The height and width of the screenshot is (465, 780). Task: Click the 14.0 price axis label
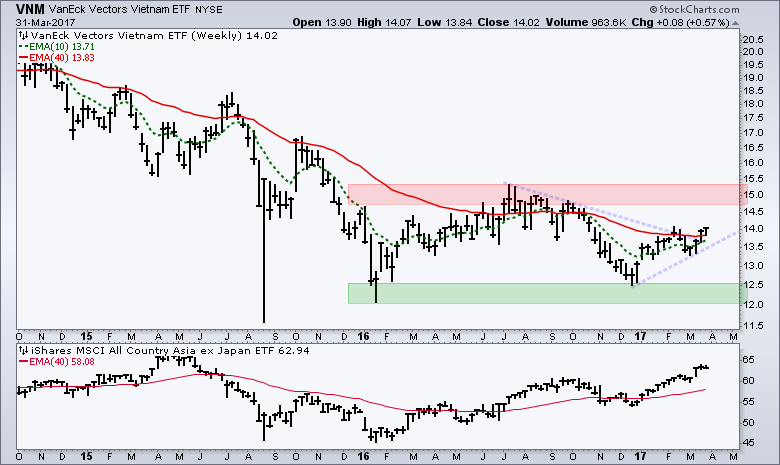(x=752, y=229)
